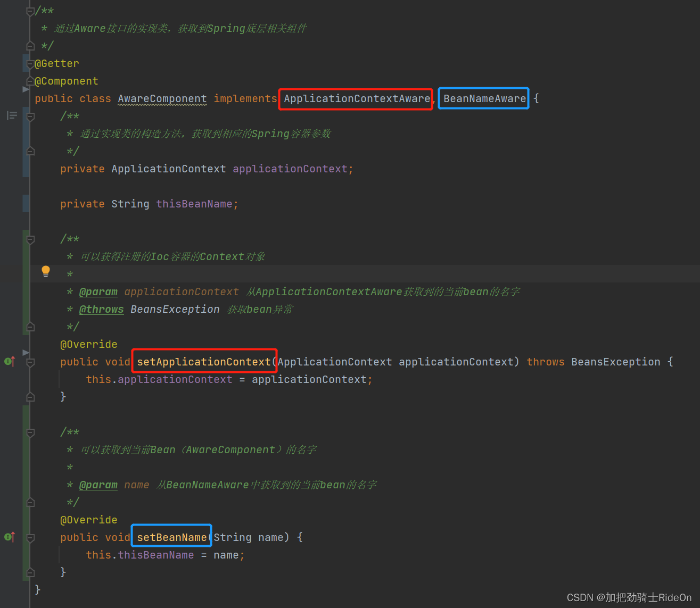This screenshot has height=608, width=700.
Task: Collapse the Javadoc describing the Ioc Context object
Action: coord(30,239)
